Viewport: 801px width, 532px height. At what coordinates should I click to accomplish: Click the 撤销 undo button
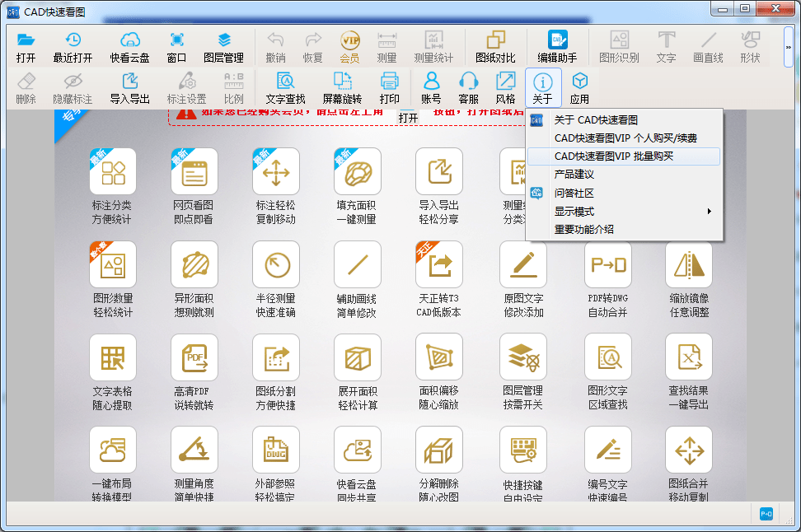275,46
